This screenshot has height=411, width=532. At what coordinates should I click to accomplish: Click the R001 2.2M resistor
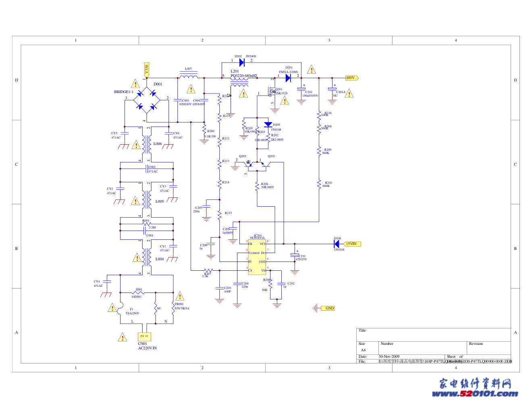[147, 224]
